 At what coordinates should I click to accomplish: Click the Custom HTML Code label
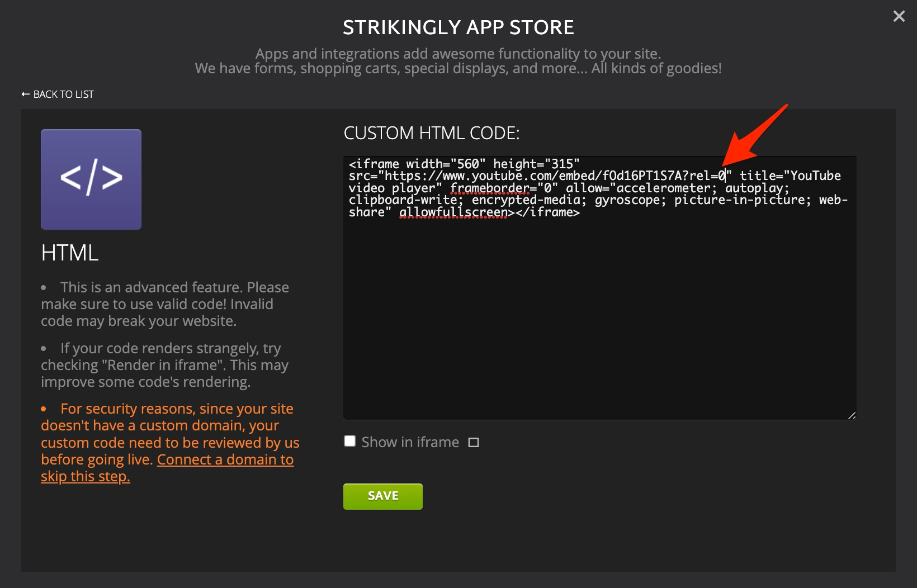(x=431, y=133)
